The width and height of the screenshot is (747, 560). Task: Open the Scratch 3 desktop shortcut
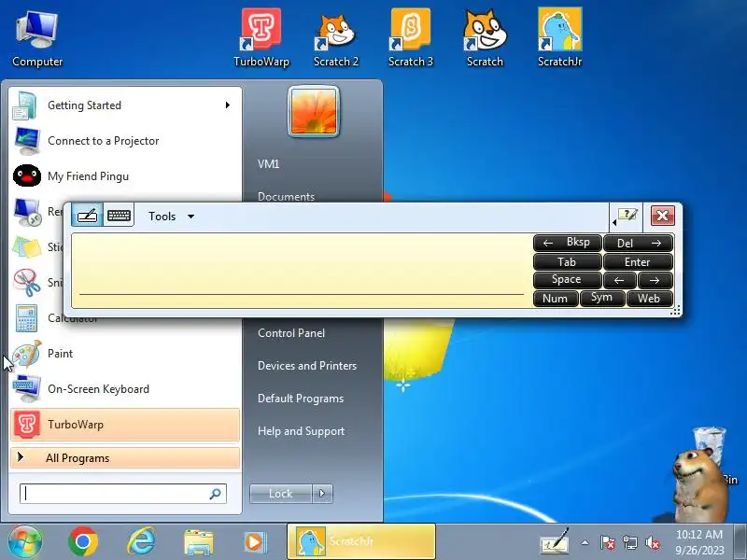pyautogui.click(x=410, y=38)
